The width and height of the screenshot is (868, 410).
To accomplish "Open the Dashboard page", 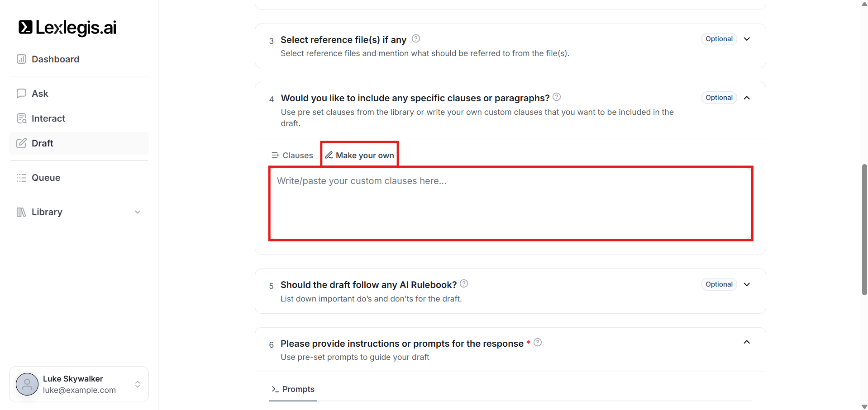I will click(x=55, y=59).
